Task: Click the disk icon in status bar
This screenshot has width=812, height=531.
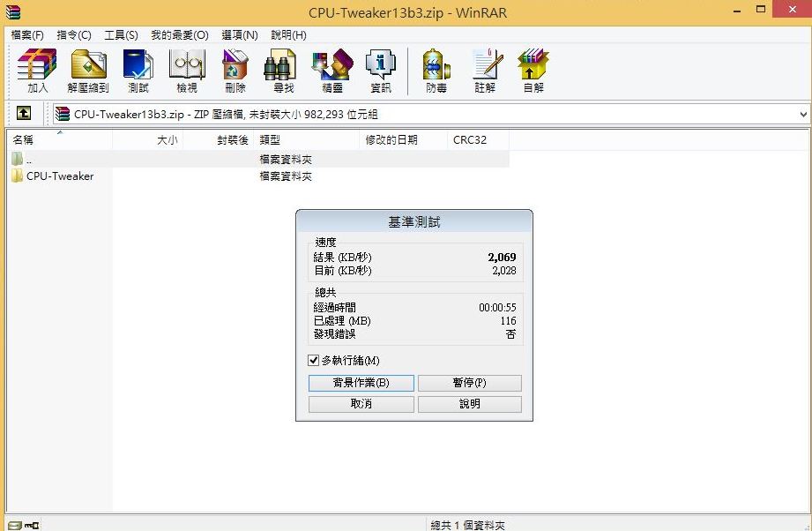Action: (x=14, y=526)
